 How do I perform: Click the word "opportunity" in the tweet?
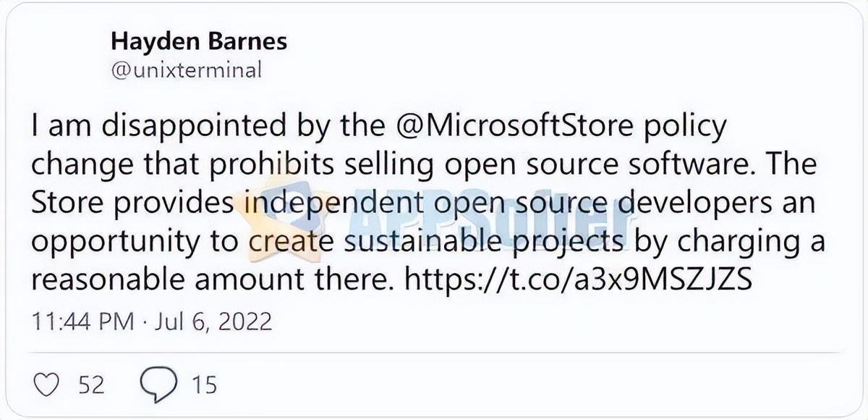[x=120, y=243]
